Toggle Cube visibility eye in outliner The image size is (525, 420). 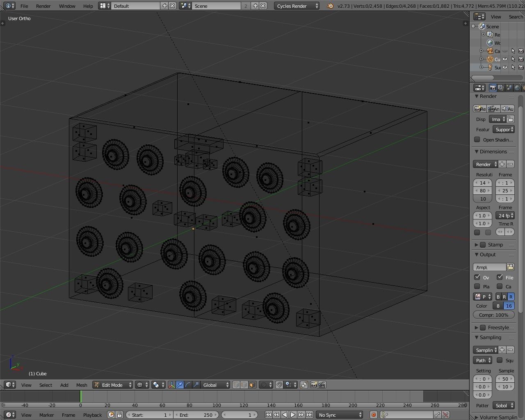(x=505, y=59)
